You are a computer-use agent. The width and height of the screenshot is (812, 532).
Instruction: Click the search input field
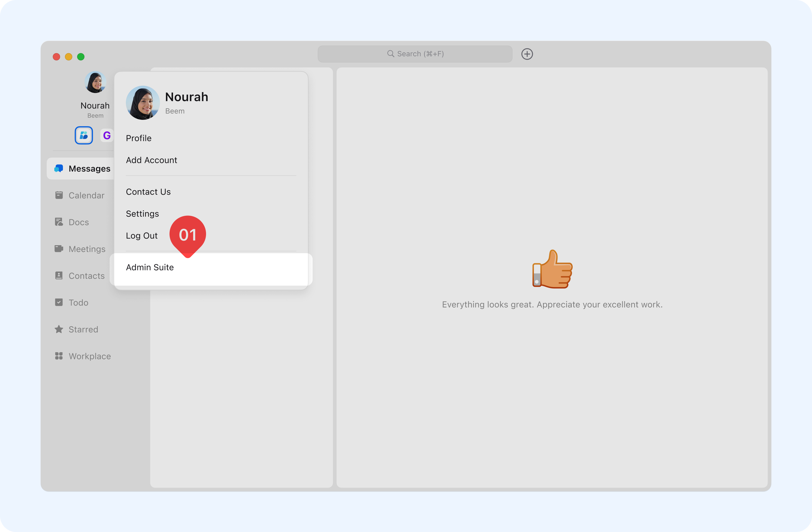point(415,54)
